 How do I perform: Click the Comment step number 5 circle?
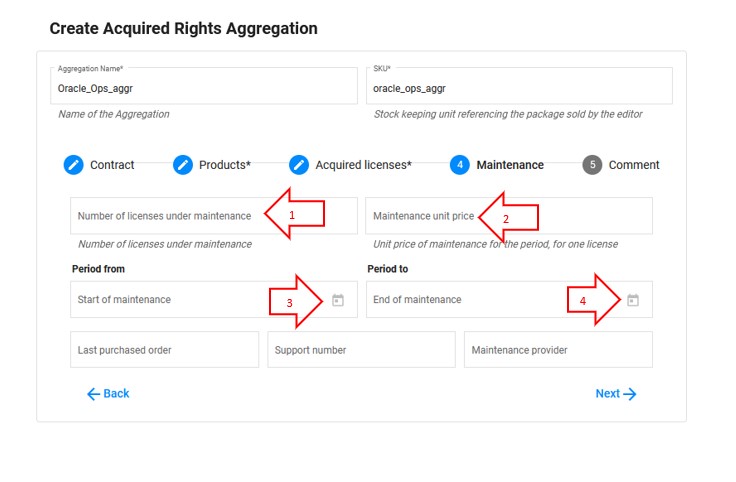(x=592, y=165)
